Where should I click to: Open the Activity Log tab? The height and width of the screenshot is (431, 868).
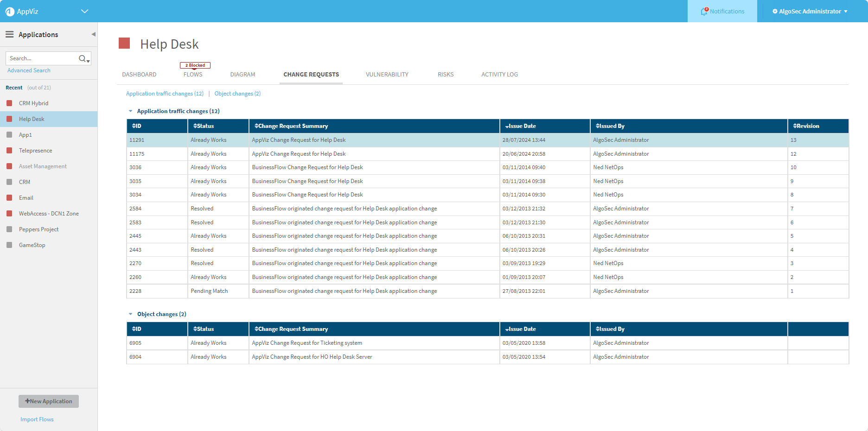499,75
